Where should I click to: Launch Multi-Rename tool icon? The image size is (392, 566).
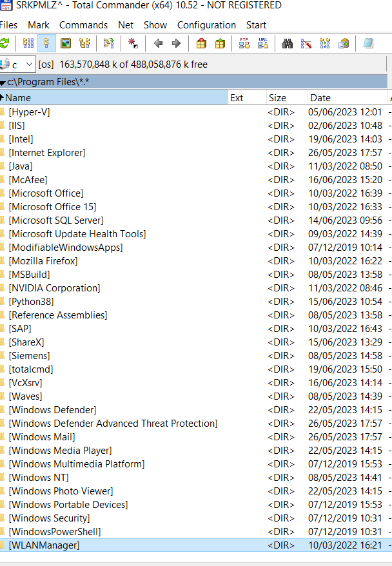pos(306,43)
